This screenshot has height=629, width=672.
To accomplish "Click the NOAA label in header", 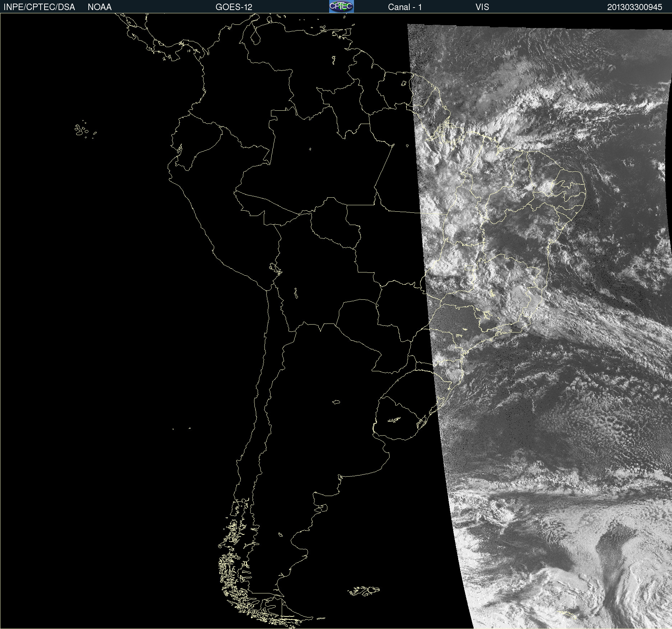I will click(100, 7).
